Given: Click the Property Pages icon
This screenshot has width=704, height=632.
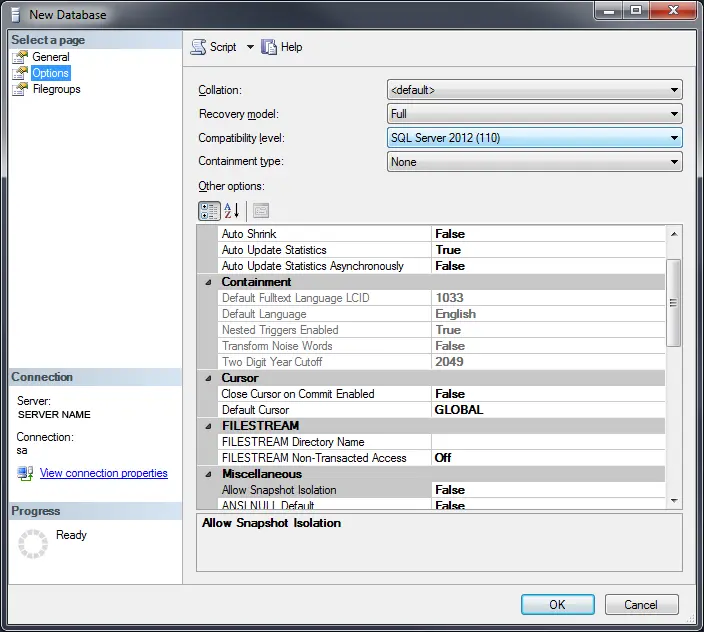Looking at the screenshot, I should (260, 211).
